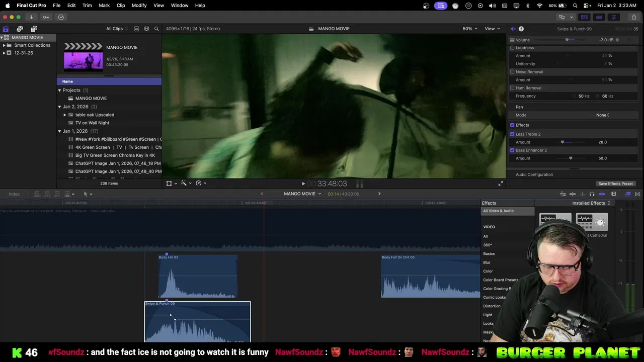Play the timeline from the viewer
The width and height of the screenshot is (644, 362).
pos(303,184)
